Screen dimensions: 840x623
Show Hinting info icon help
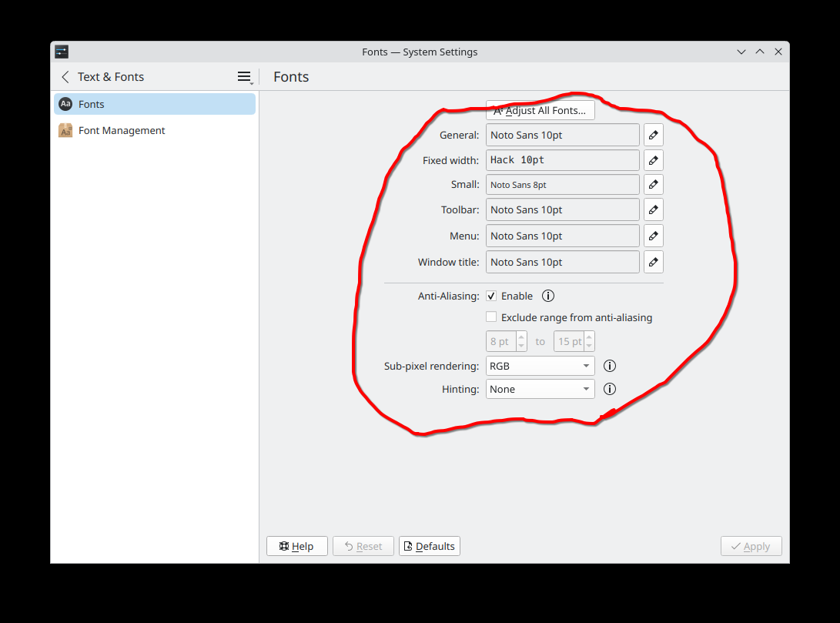610,389
